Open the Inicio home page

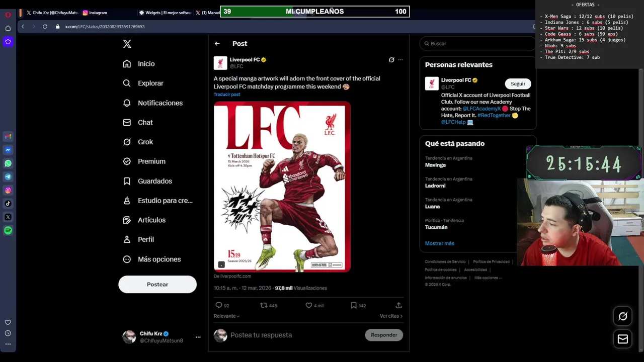click(139, 64)
